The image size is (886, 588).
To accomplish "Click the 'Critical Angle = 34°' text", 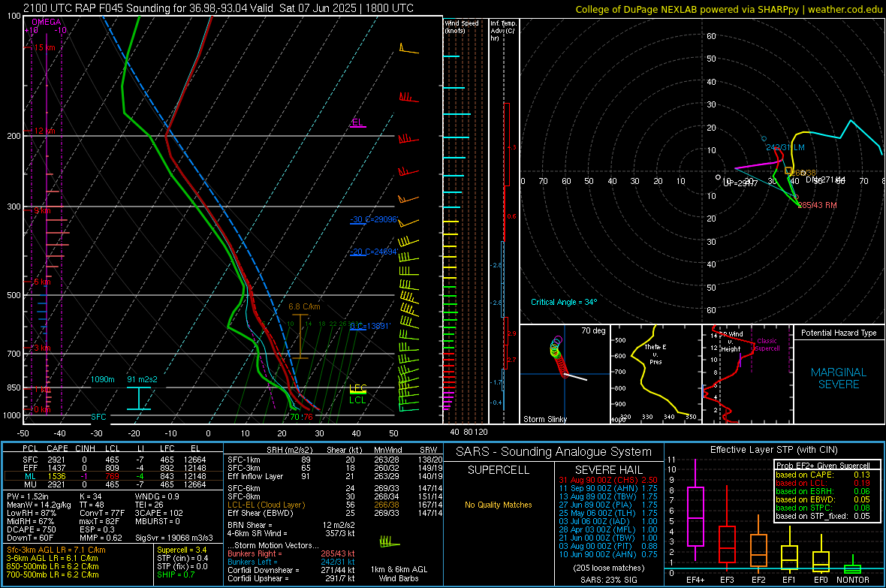I will coord(564,302).
